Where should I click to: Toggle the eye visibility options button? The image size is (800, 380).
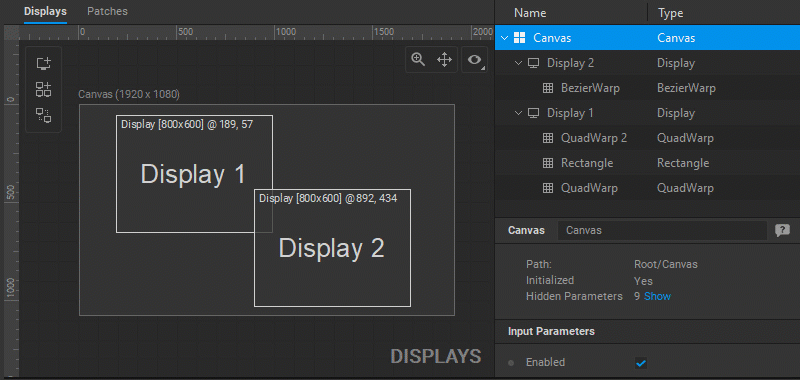[474, 60]
